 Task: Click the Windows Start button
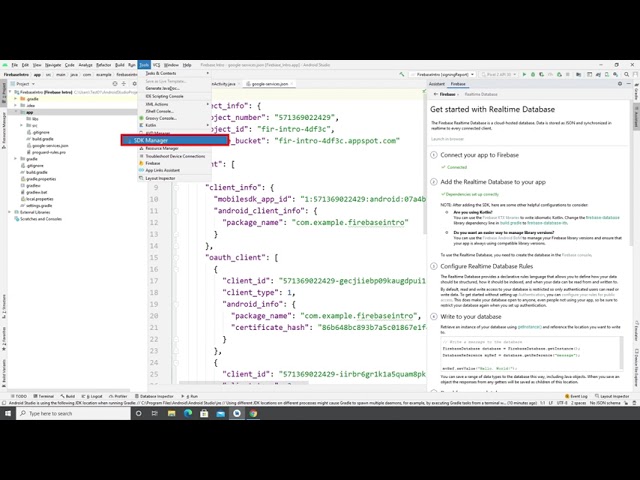point(8,413)
